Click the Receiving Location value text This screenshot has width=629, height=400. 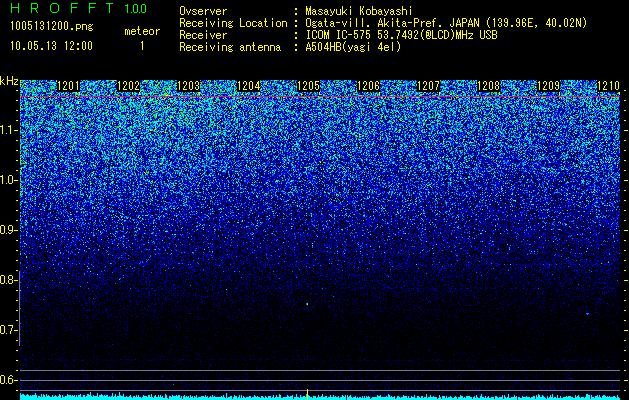point(446,24)
